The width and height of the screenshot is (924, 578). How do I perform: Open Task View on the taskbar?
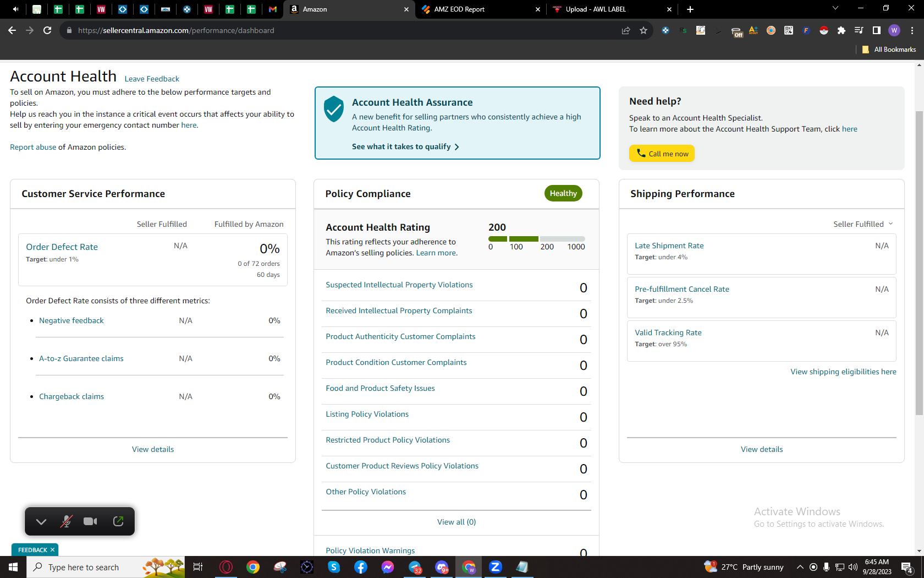[x=199, y=567]
